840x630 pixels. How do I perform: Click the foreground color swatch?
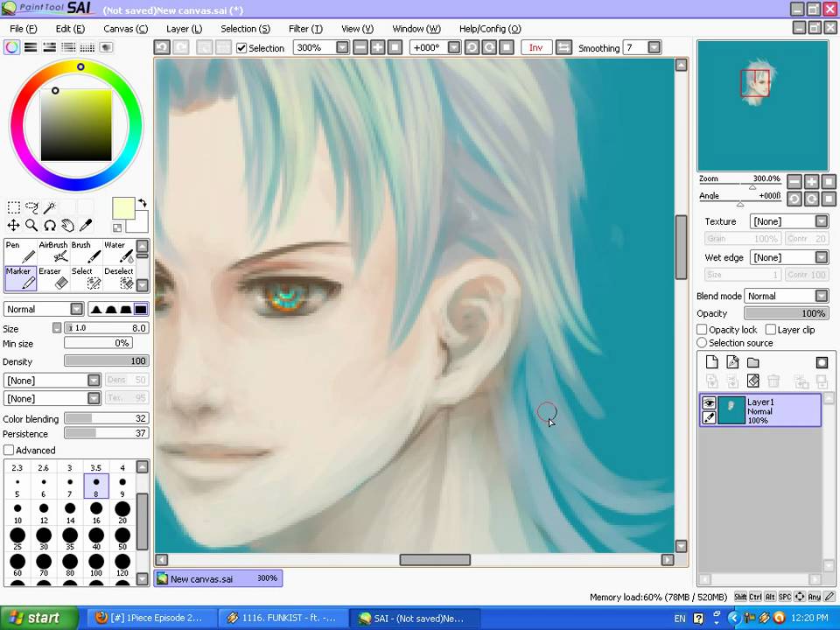(123, 208)
